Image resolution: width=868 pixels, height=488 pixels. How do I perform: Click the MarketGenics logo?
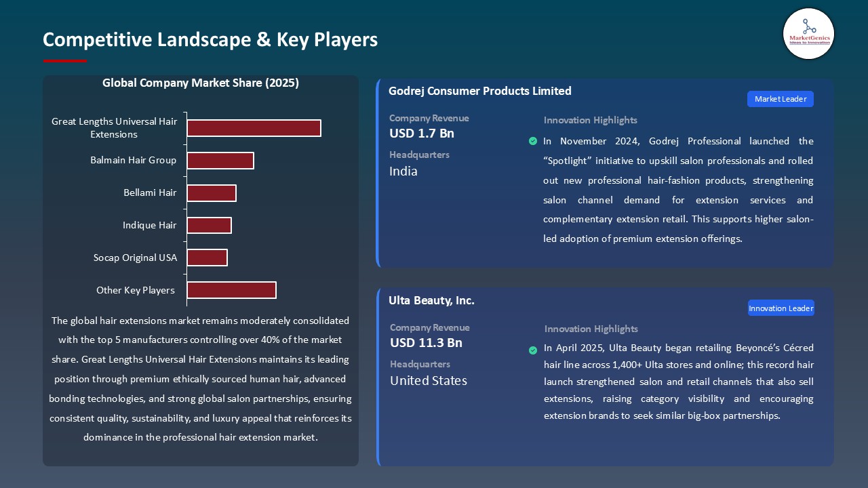click(x=808, y=34)
